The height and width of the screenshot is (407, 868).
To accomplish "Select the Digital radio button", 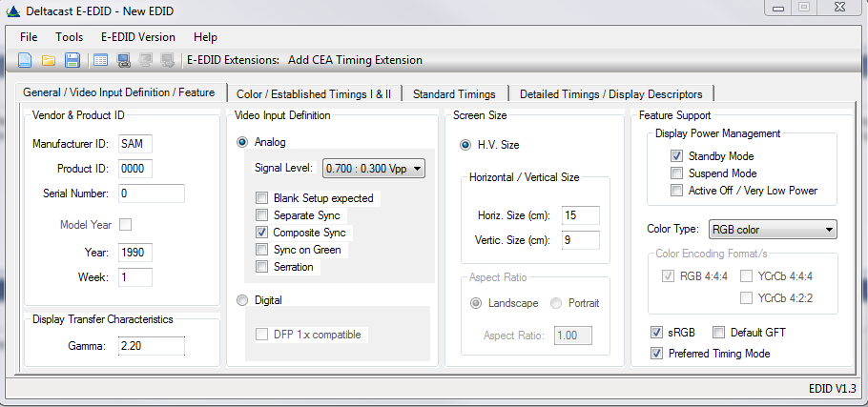I will pos(242,300).
